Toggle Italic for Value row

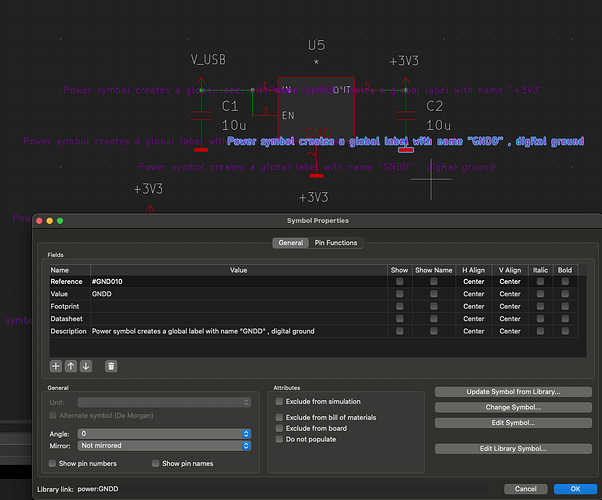[x=540, y=294]
